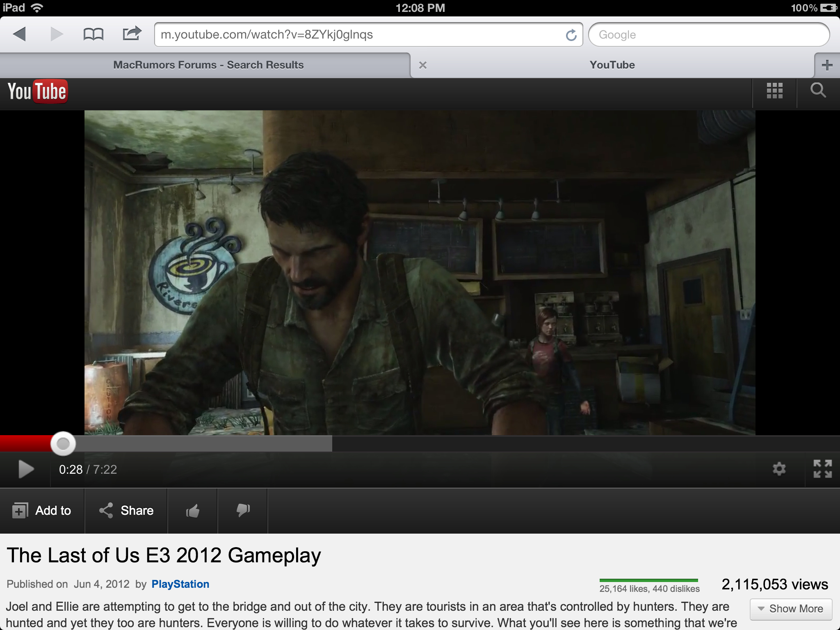Click the Safari forward arrow

click(x=56, y=34)
